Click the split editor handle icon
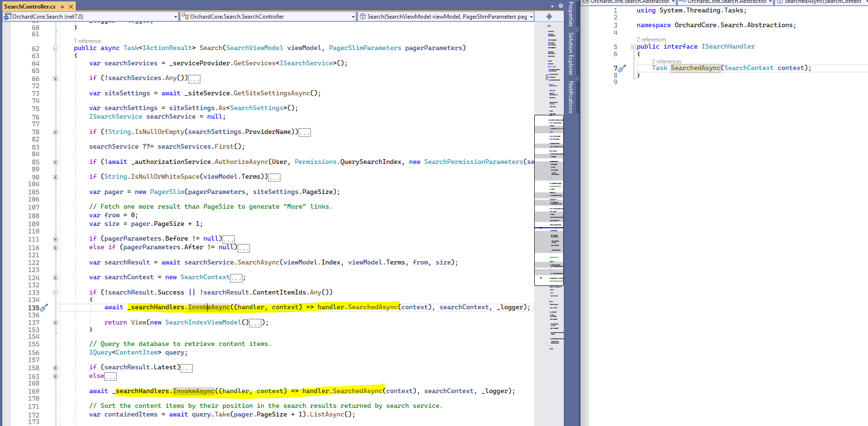Screen dimensions: 868x426 (549, 17)
